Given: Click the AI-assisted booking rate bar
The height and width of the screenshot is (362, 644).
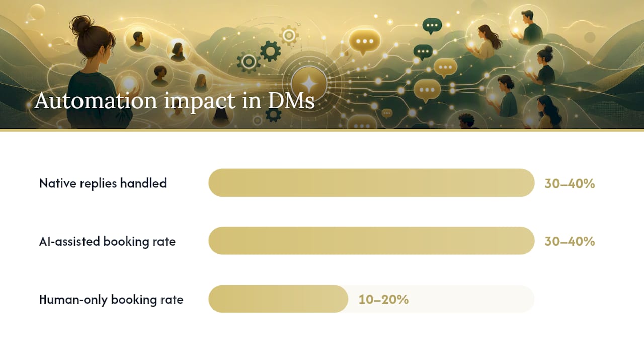Looking at the screenshot, I should tap(371, 241).
